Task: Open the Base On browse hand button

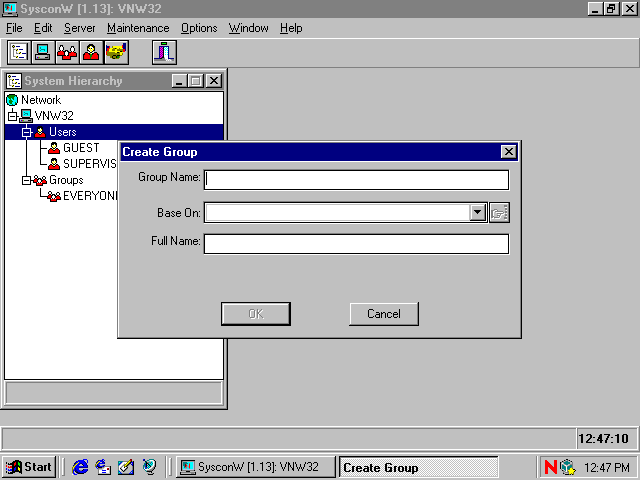Action: tap(499, 213)
